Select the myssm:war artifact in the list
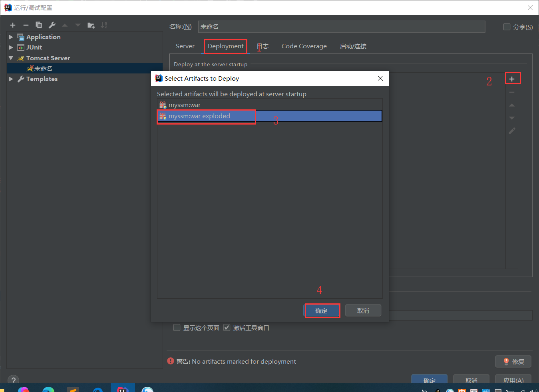This screenshot has height=392, width=539. click(185, 105)
